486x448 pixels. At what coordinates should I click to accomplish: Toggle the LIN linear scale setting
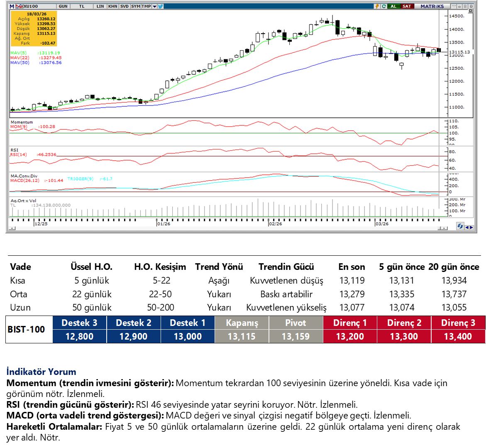pyautogui.click(x=100, y=6)
